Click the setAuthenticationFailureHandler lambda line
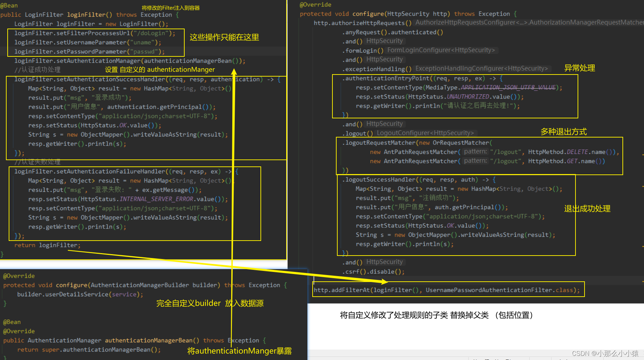The width and height of the screenshot is (644, 360). pos(127,172)
